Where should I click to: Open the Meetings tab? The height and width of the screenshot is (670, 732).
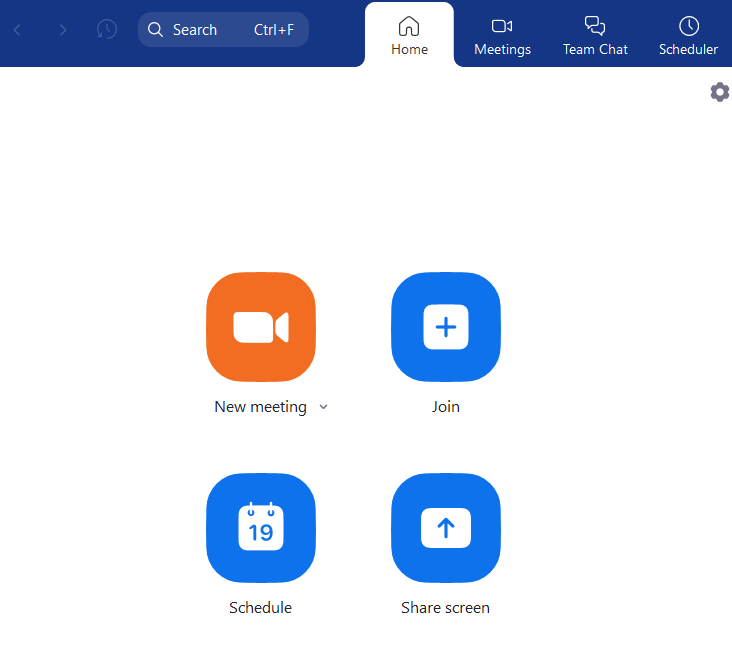coord(502,35)
